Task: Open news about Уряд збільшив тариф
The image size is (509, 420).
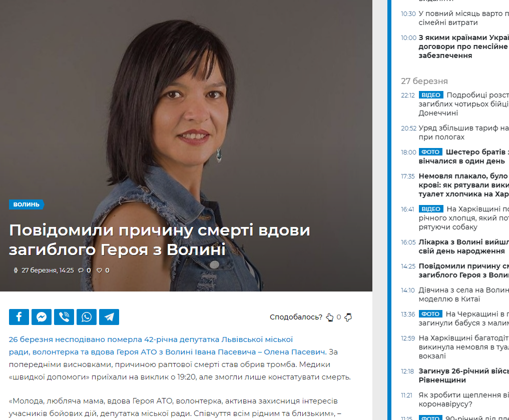Action: (463, 132)
